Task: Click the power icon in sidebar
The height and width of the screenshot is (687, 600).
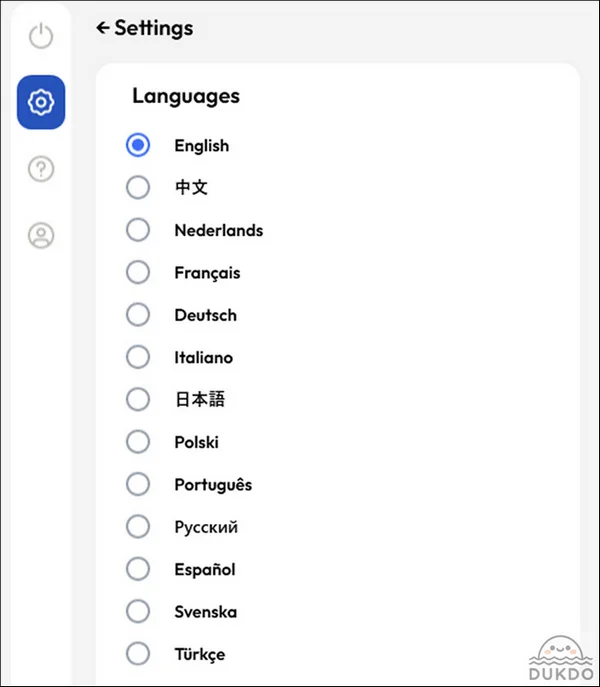Action: tap(41, 37)
